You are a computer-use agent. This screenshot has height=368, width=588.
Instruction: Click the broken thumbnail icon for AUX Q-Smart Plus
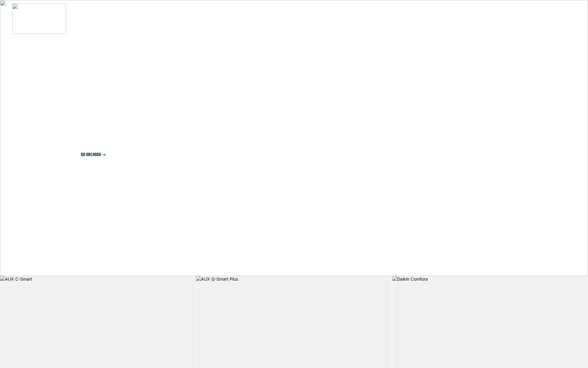click(198, 279)
